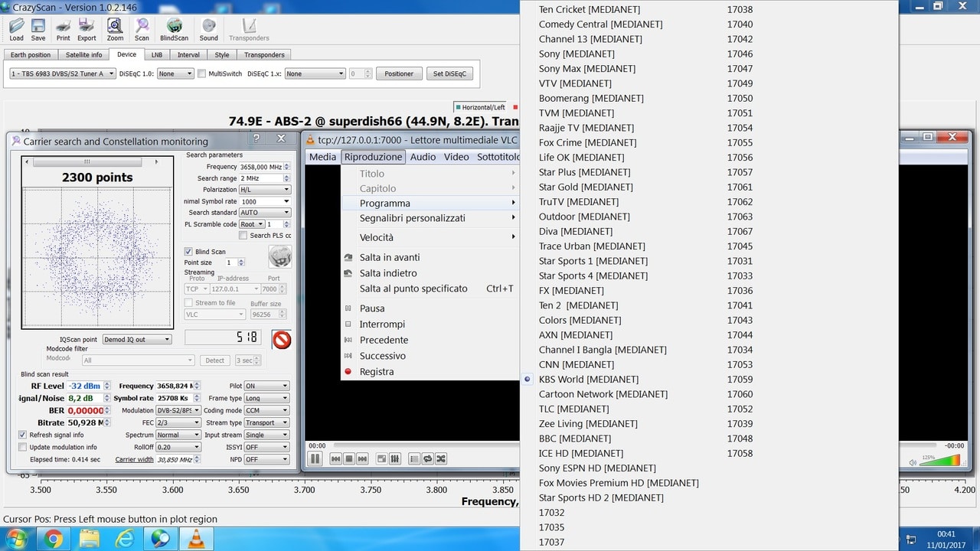Click the red stop icon in Carrier search
The image size is (980, 551).
282,339
